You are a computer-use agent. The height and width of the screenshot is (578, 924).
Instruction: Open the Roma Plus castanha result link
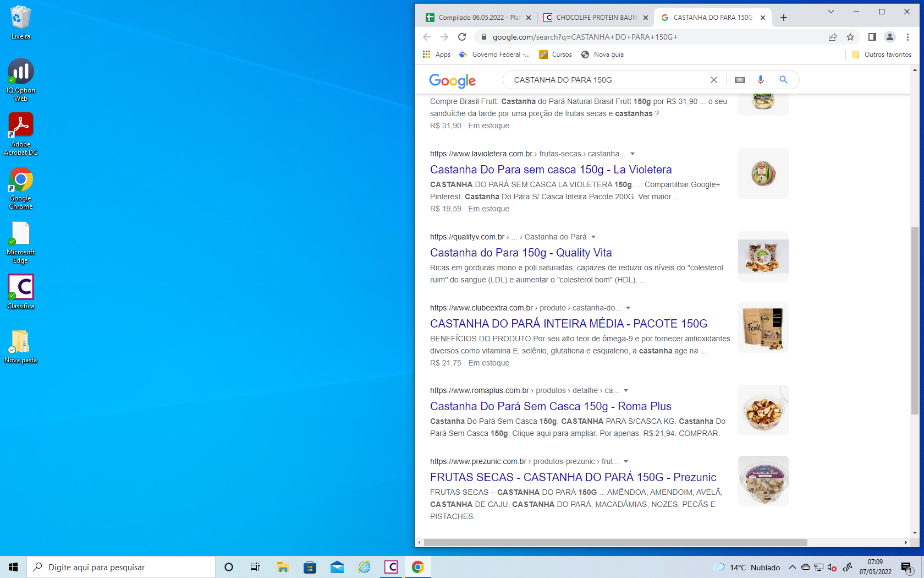pos(550,406)
